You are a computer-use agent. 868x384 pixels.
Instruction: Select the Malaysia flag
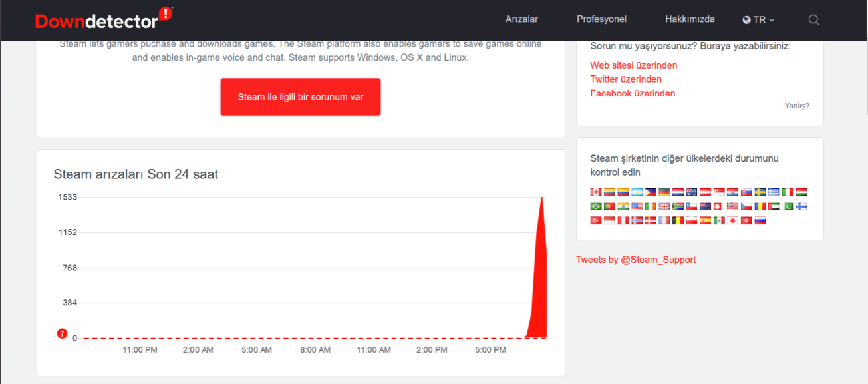pyautogui.click(x=733, y=206)
